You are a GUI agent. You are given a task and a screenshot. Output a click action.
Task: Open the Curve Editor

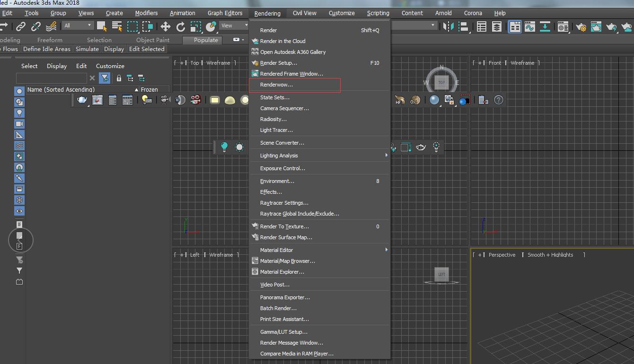[x=530, y=26]
